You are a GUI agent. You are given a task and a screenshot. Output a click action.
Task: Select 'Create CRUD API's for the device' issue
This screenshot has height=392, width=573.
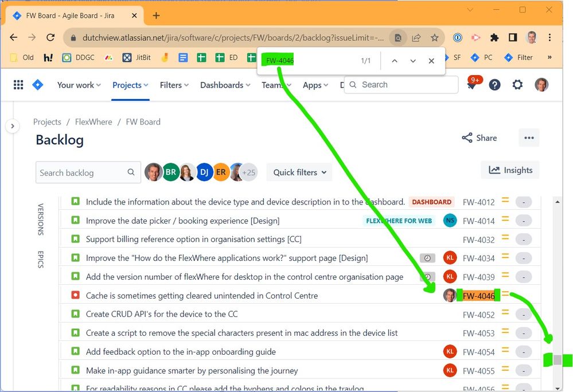pos(162,314)
